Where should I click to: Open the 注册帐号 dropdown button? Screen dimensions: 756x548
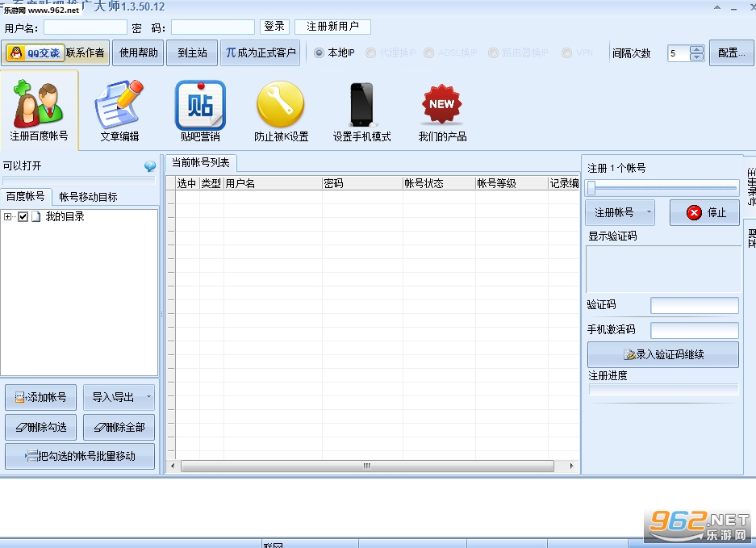620,212
